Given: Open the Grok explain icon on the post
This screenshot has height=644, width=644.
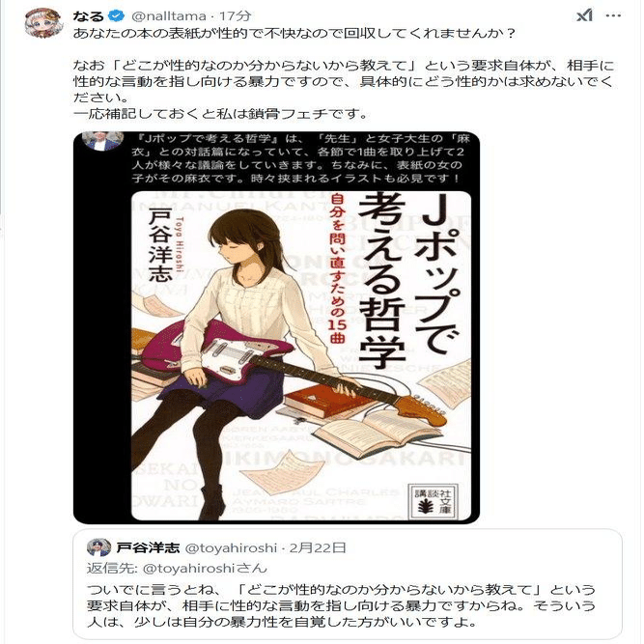Looking at the screenshot, I should click(x=584, y=16).
